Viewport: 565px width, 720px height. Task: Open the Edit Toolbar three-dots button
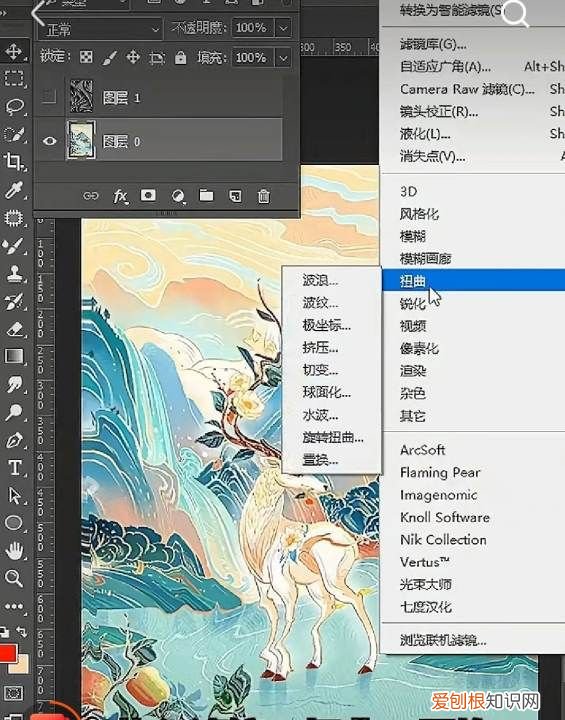click(x=14, y=606)
